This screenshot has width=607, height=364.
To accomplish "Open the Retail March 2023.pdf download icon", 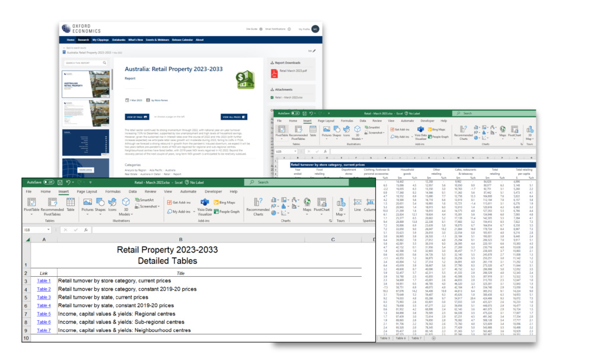I will [274, 74].
